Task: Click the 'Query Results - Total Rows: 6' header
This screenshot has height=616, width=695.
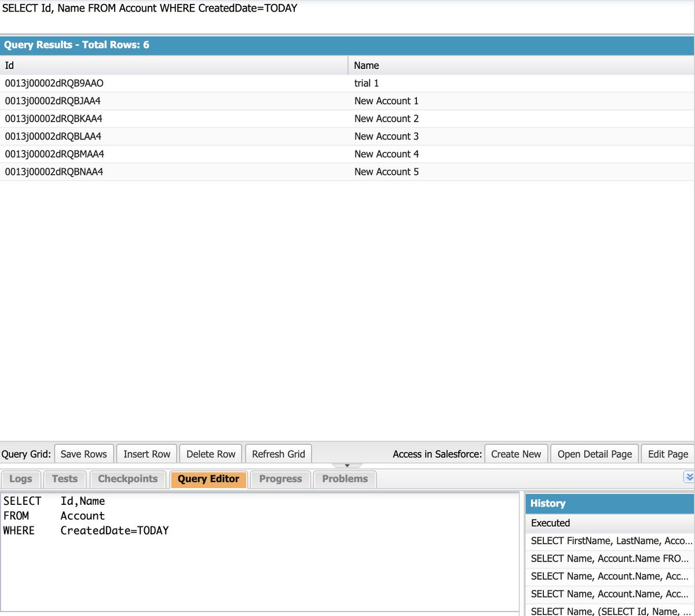Action: click(x=348, y=45)
